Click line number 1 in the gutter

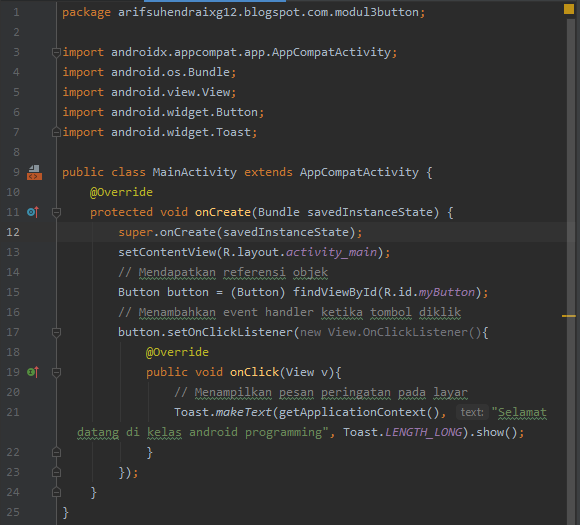click(x=16, y=13)
